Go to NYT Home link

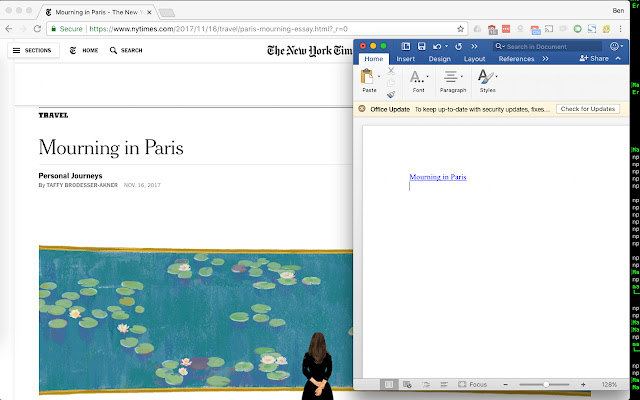pos(84,50)
